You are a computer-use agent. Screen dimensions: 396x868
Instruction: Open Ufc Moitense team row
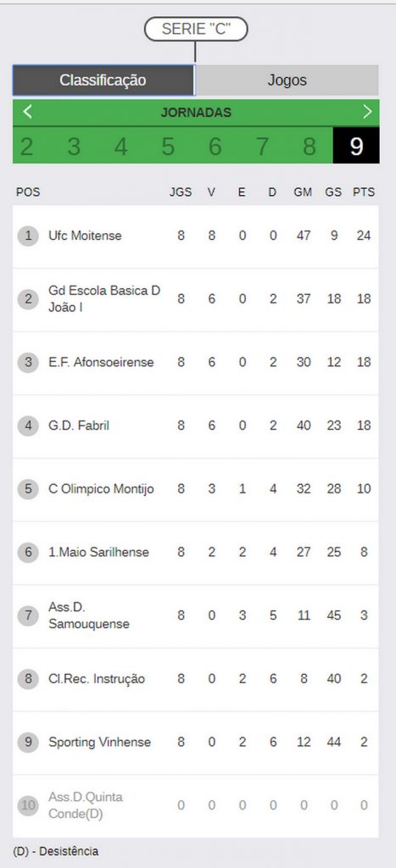[196, 236]
